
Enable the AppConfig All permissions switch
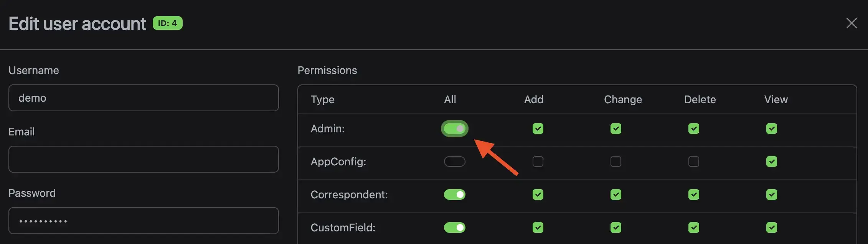pos(455,162)
